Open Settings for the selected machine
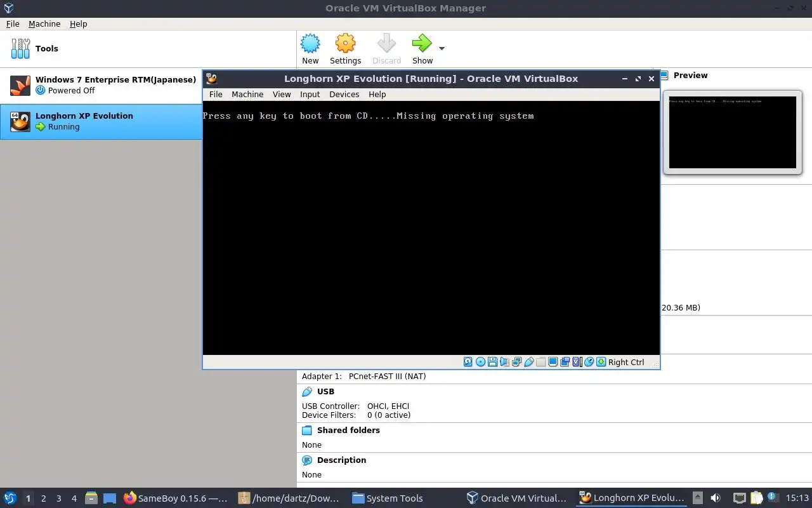This screenshot has width=812, height=508. [x=345, y=49]
